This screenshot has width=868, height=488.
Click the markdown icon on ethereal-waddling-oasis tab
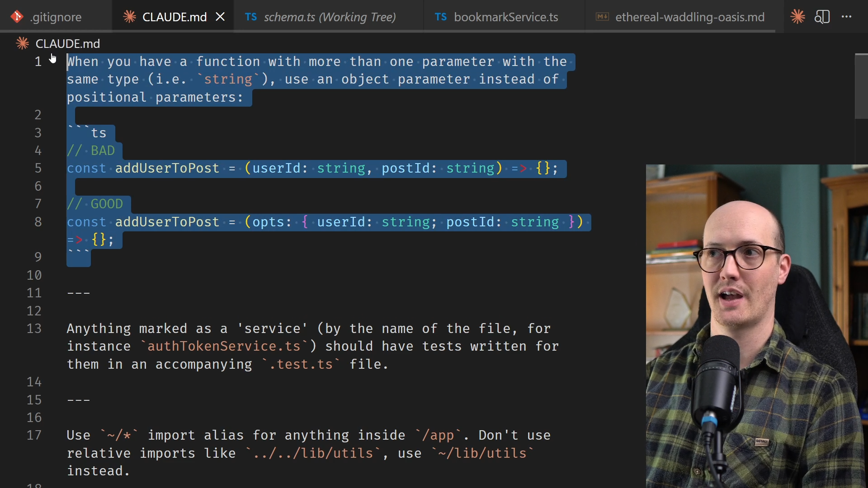point(602,17)
